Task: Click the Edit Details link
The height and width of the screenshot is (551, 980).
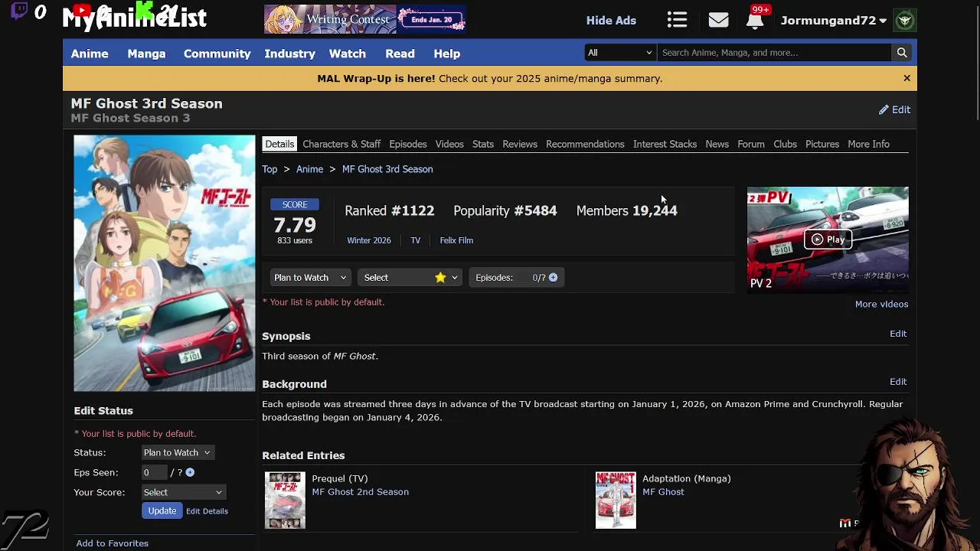Action: point(207,511)
